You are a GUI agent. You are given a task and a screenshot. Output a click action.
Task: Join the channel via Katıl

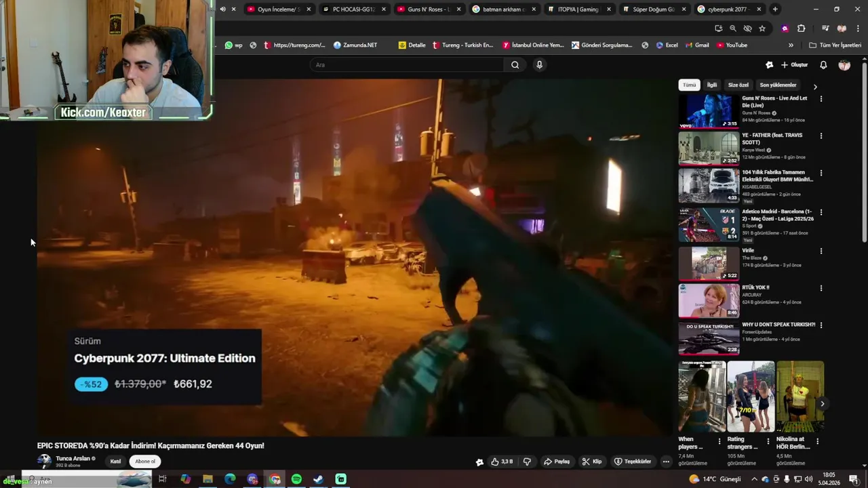(x=116, y=462)
